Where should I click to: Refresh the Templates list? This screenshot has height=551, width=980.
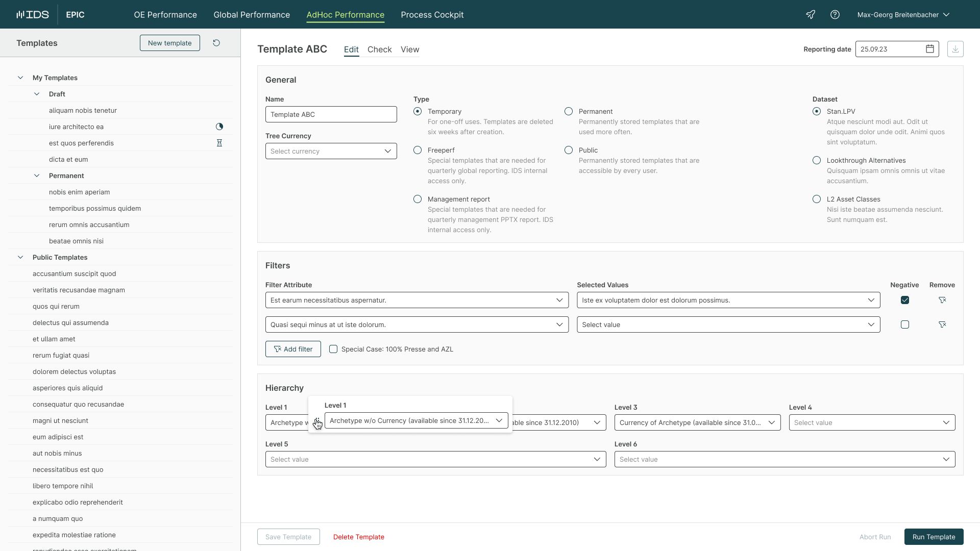tap(216, 43)
